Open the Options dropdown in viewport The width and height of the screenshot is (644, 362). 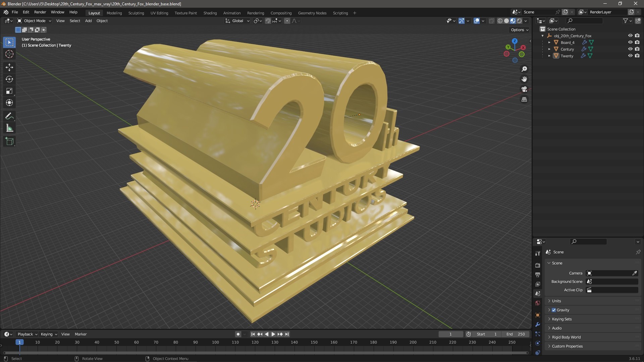pyautogui.click(x=519, y=30)
